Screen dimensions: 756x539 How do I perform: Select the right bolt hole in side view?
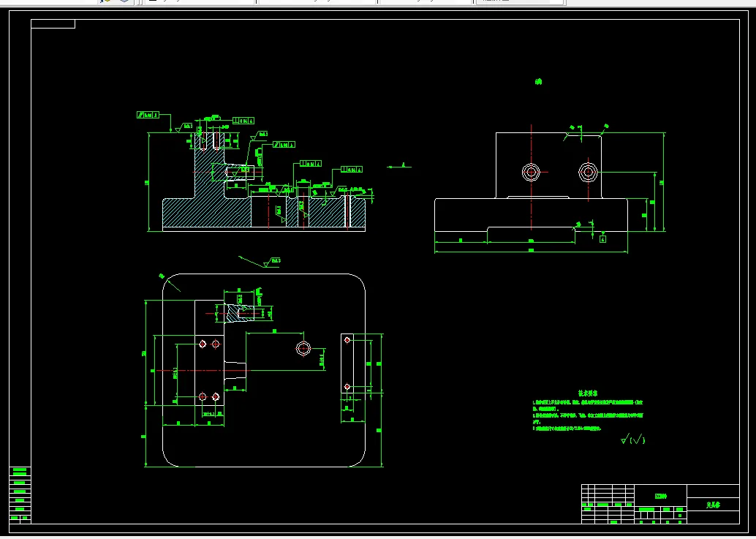click(588, 172)
